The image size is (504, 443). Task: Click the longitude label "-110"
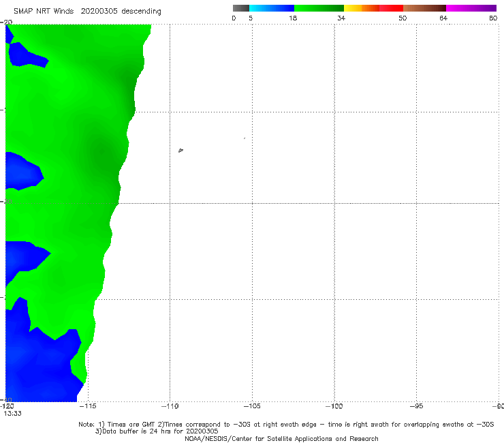click(170, 406)
